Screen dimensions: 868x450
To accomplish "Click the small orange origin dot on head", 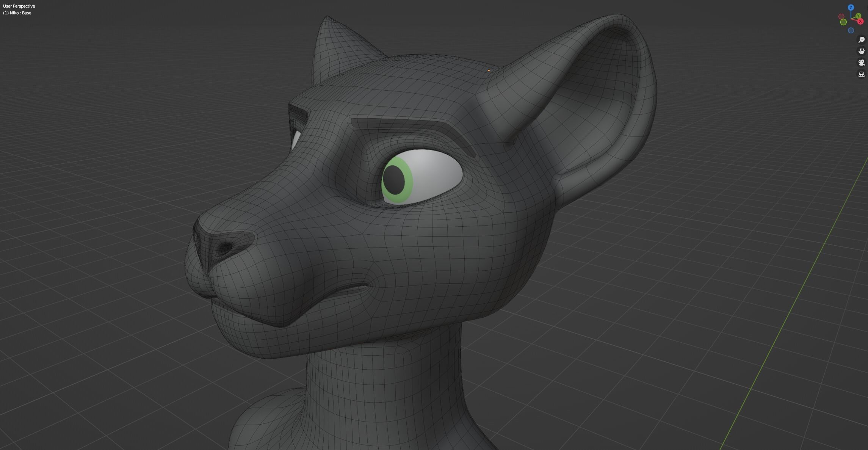I will point(489,71).
